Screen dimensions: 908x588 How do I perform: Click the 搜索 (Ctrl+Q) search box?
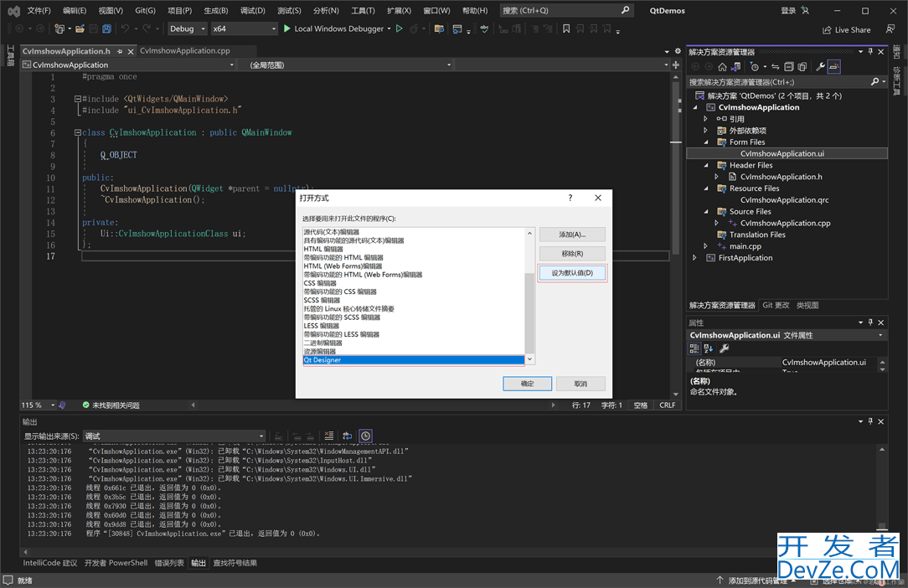coord(565,10)
